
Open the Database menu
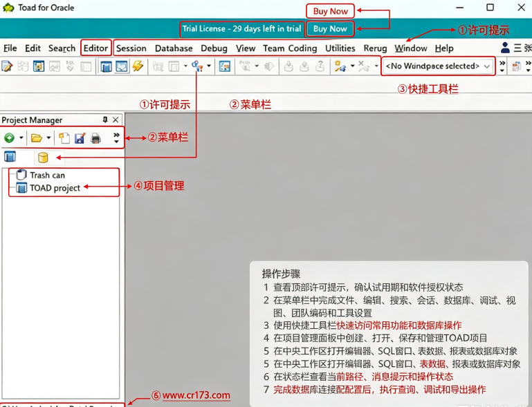tap(174, 48)
